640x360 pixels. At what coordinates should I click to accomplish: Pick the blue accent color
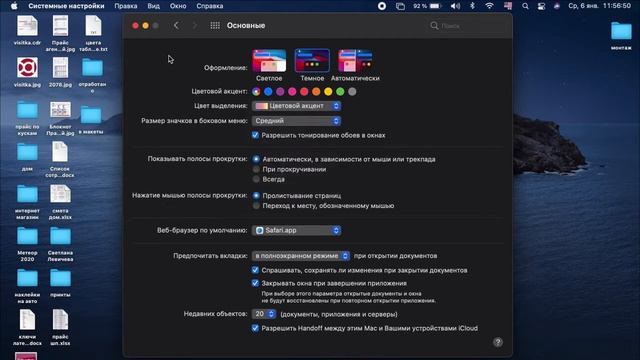click(268, 91)
